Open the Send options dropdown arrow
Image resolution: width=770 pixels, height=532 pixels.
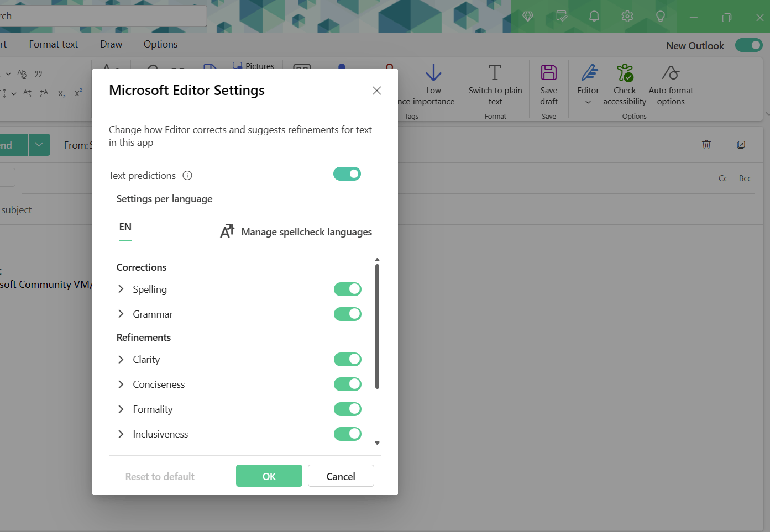[x=39, y=145]
